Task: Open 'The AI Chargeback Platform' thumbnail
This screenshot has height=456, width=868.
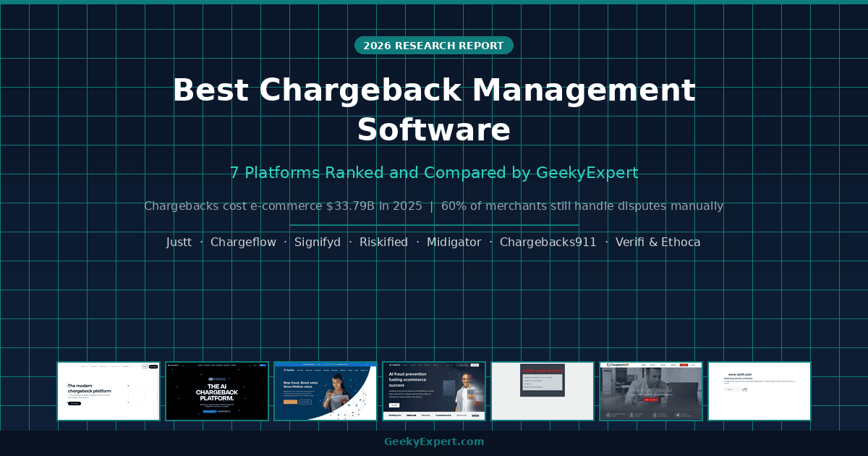Action: [x=217, y=391]
